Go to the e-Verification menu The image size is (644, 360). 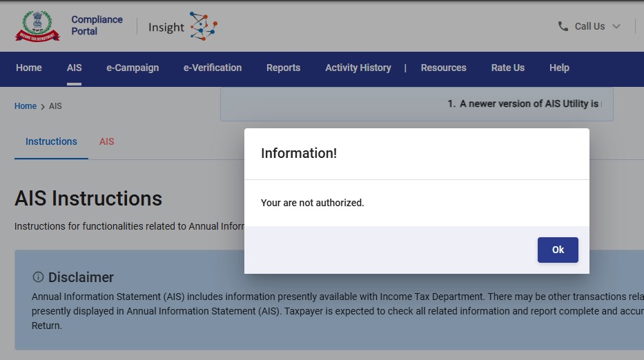point(213,68)
